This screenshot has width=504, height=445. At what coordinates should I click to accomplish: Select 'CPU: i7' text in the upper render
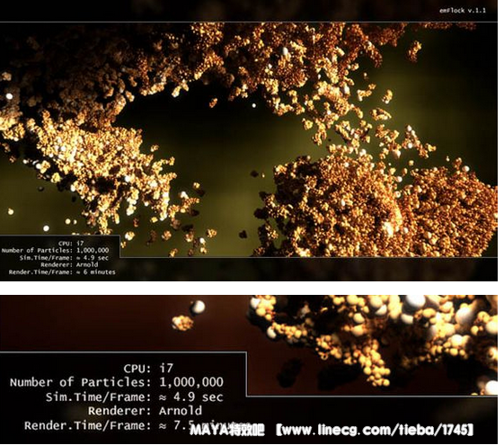click(71, 244)
